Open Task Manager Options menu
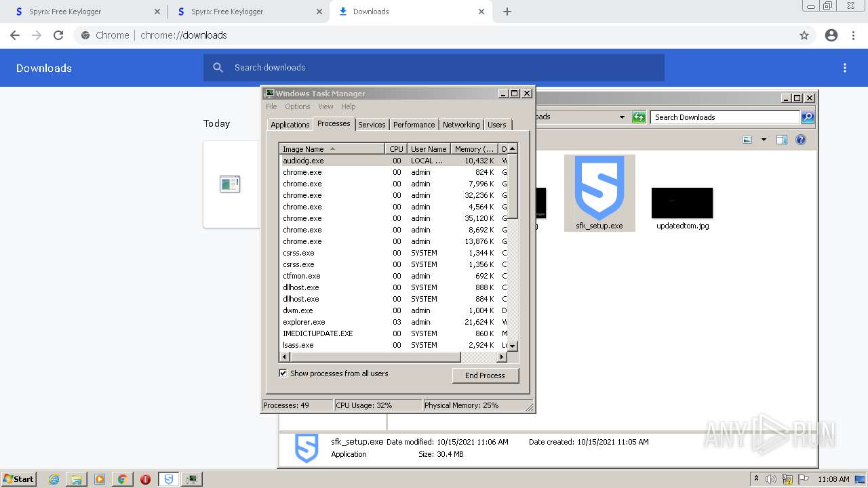This screenshot has height=488, width=868. pos(297,106)
